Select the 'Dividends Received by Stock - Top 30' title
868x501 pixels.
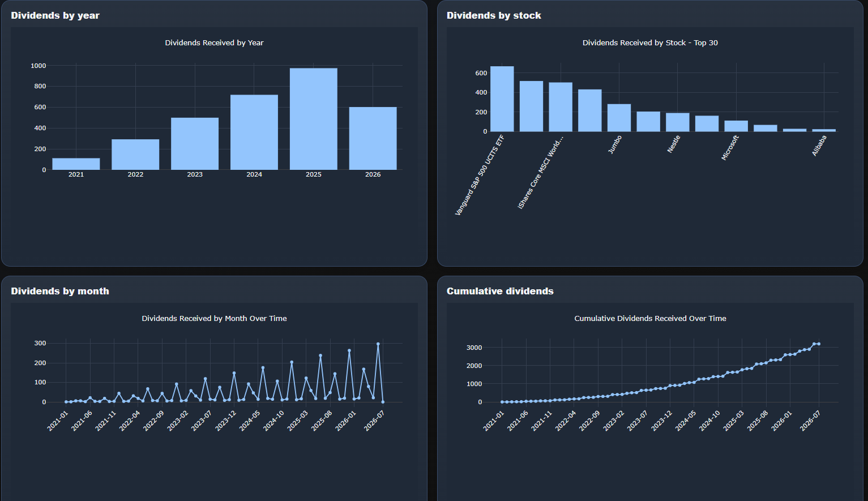pos(650,42)
